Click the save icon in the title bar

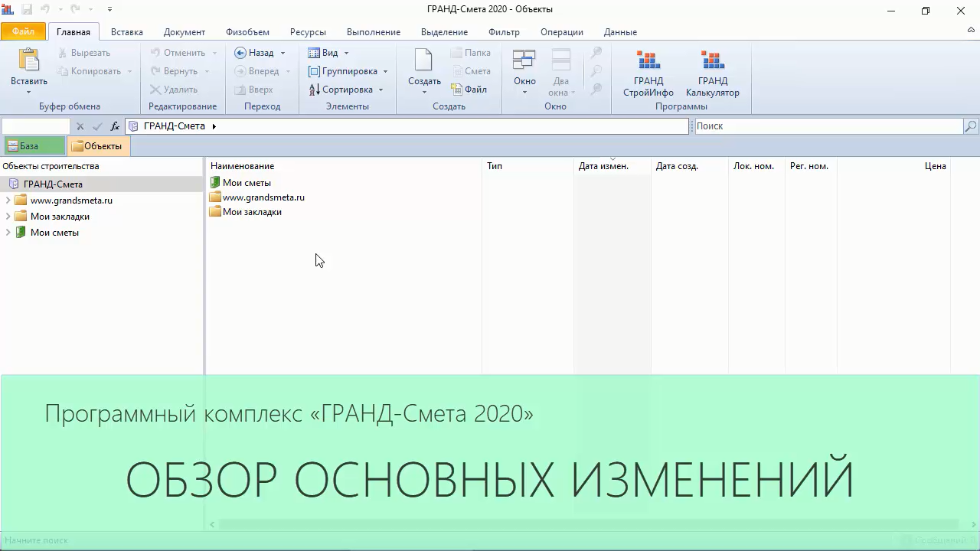26,9
